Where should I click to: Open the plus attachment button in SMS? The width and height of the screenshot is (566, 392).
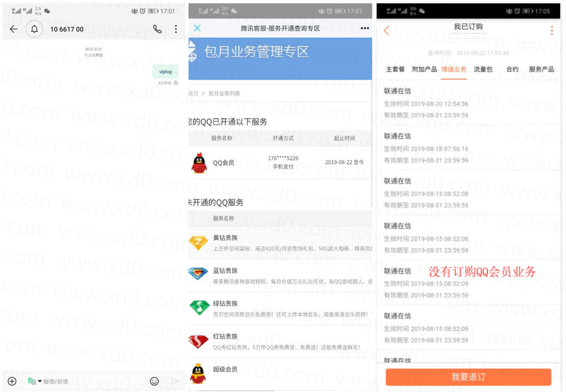coord(12,381)
